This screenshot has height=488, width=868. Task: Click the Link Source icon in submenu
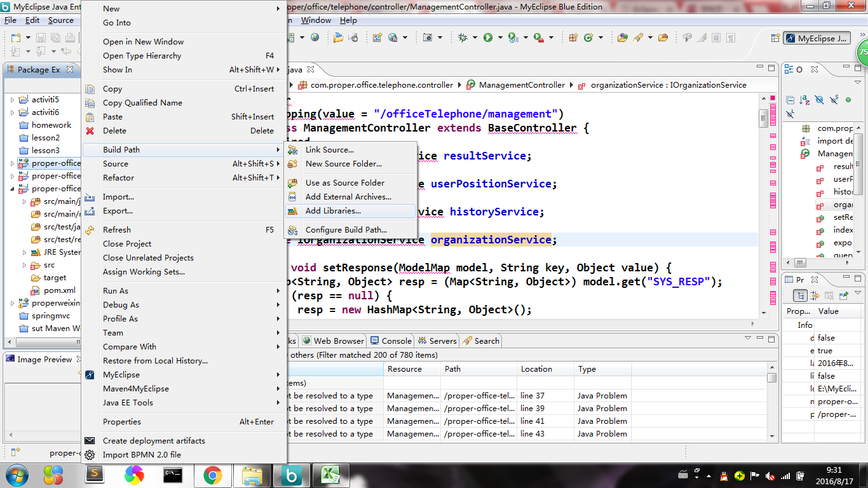pyautogui.click(x=293, y=150)
